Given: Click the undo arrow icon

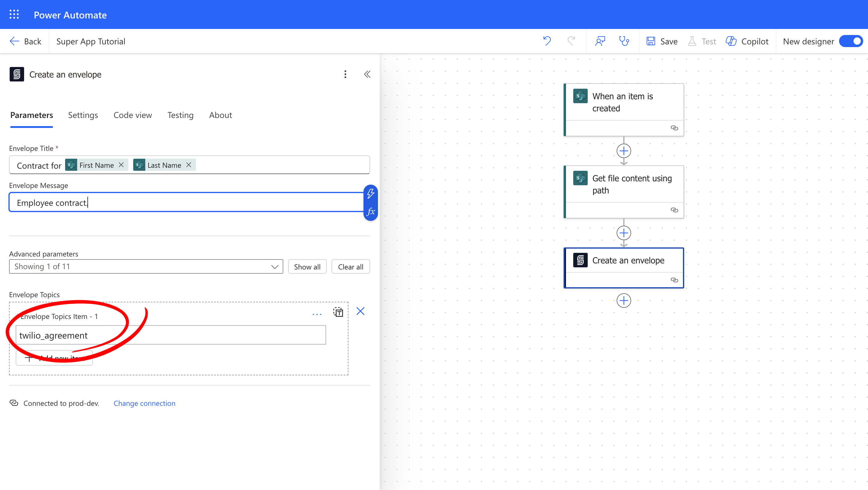Looking at the screenshot, I should (x=546, y=41).
